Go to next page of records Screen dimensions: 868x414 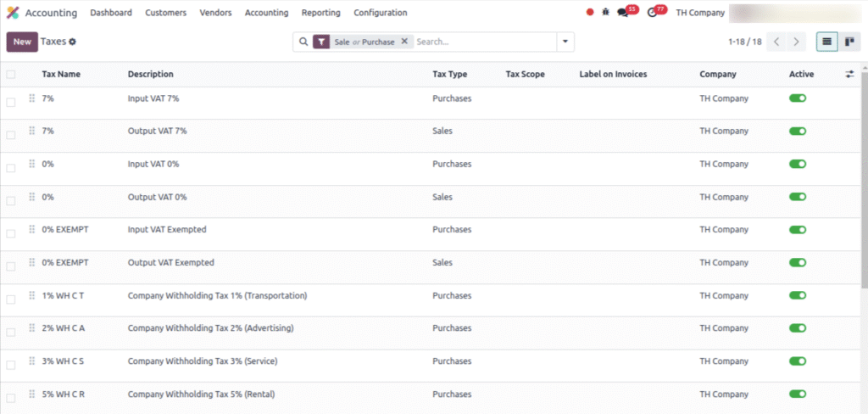796,42
